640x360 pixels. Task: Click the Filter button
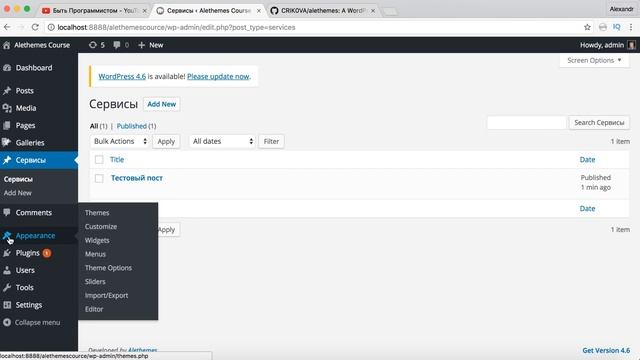tap(271, 141)
